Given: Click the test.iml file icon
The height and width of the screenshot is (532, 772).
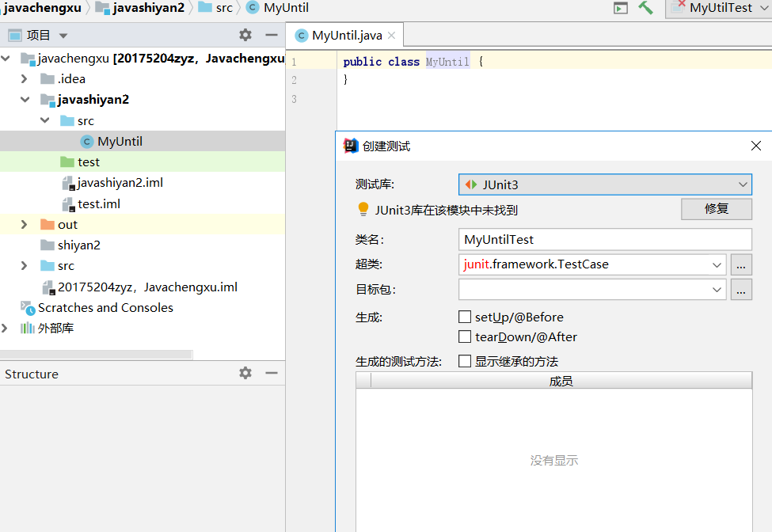Looking at the screenshot, I should (68, 204).
